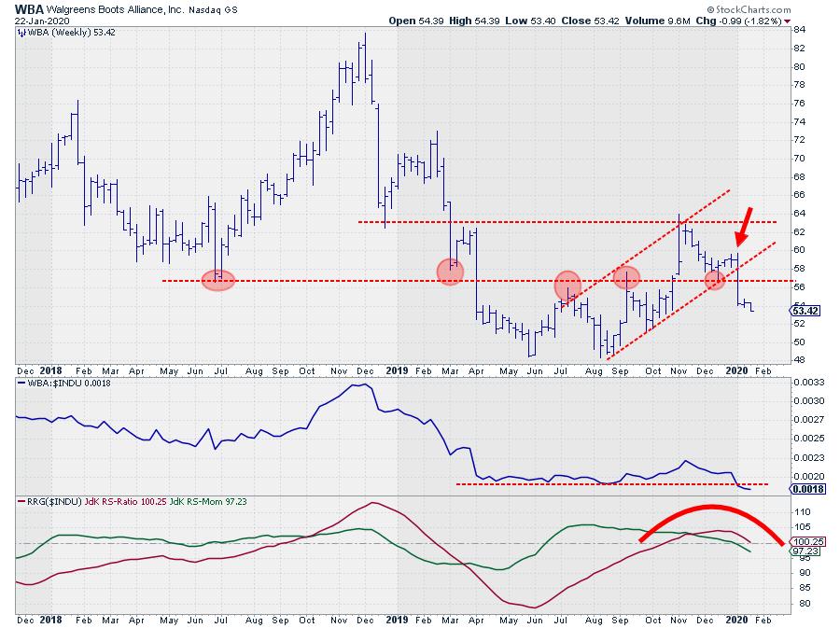Select the 100.25 RS-Ratio value tag

click(805, 542)
